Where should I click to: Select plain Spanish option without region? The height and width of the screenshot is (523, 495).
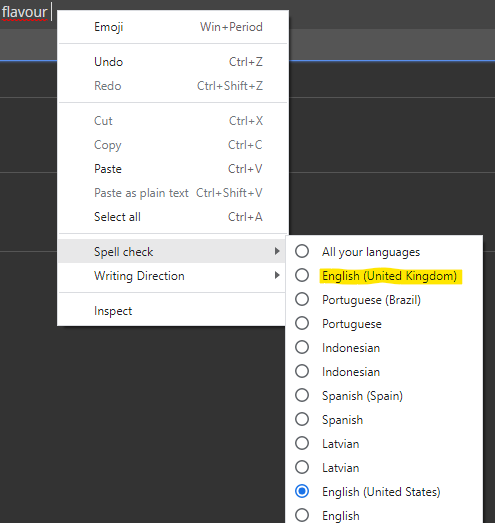384,420
